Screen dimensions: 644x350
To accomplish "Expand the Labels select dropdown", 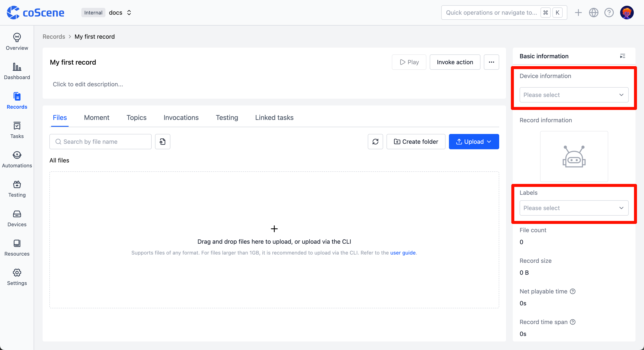I will (x=574, y=208).
